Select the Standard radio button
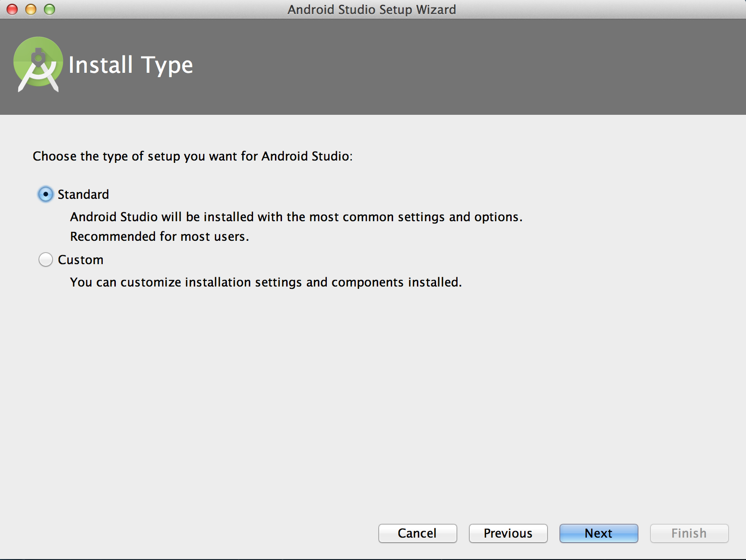 coord(45,194)
